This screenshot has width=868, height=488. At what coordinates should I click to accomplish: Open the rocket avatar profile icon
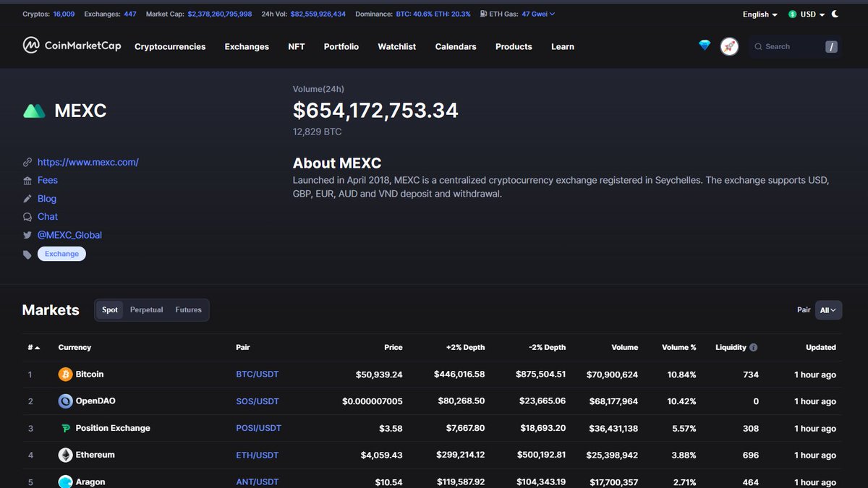tap(730, 46)
